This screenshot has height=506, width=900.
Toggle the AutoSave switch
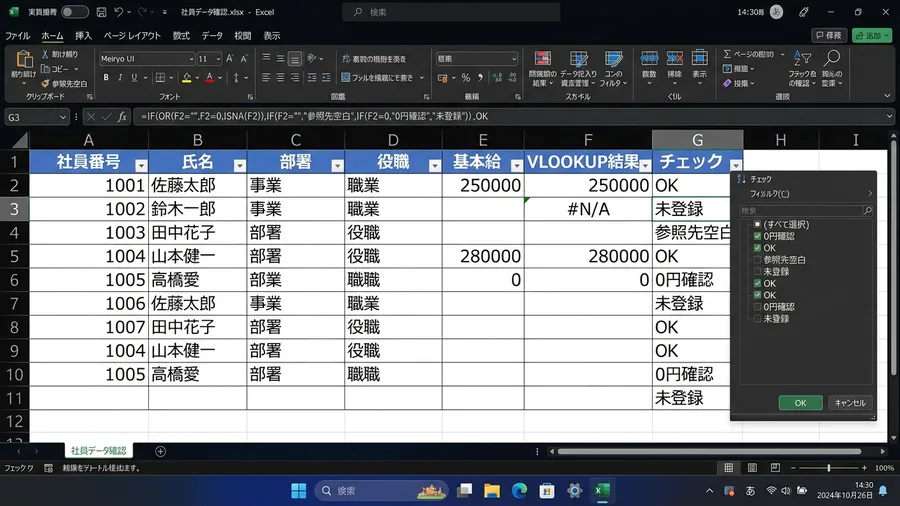click(x=75, y=12)
